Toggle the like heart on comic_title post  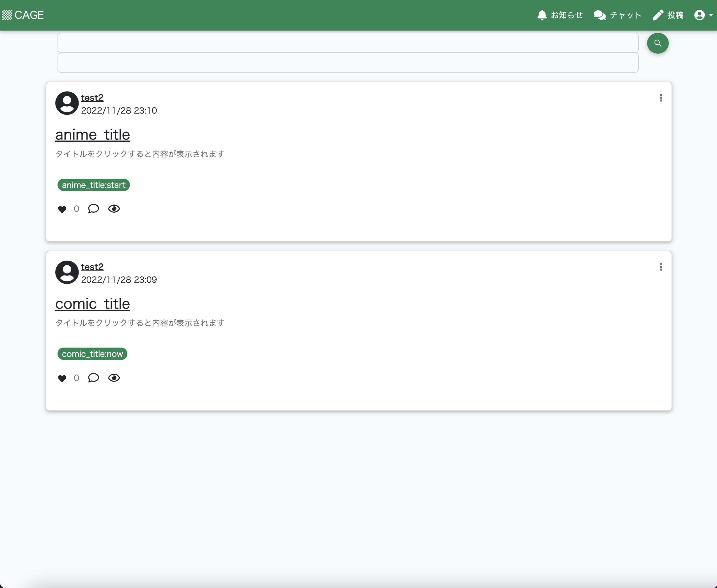coord(62,379)
